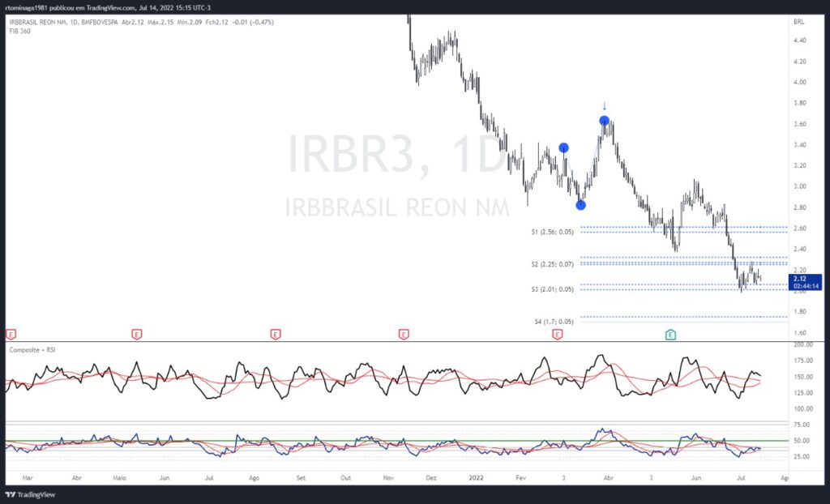Click the S4 (1.7; 0.05) label
Image resolution: width=830 pixels, height=504 pixels.
[x=554, y=322]
